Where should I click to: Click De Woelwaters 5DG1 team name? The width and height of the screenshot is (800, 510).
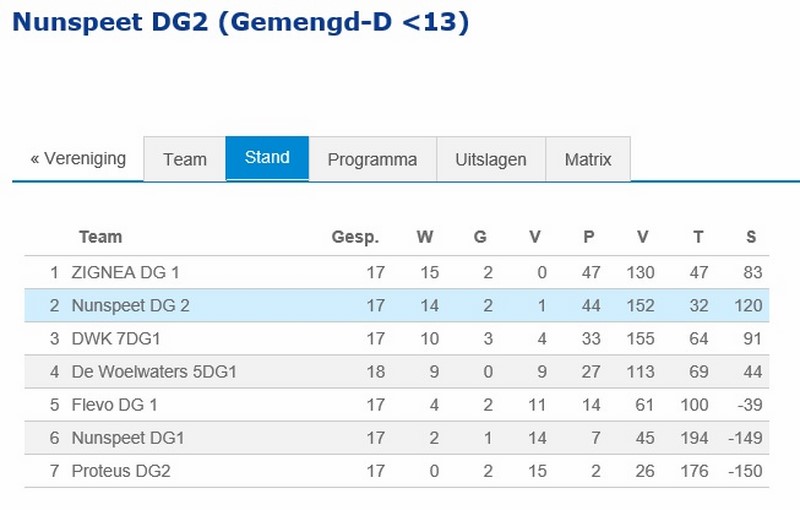pyautogui.click(x=154, y=372)
